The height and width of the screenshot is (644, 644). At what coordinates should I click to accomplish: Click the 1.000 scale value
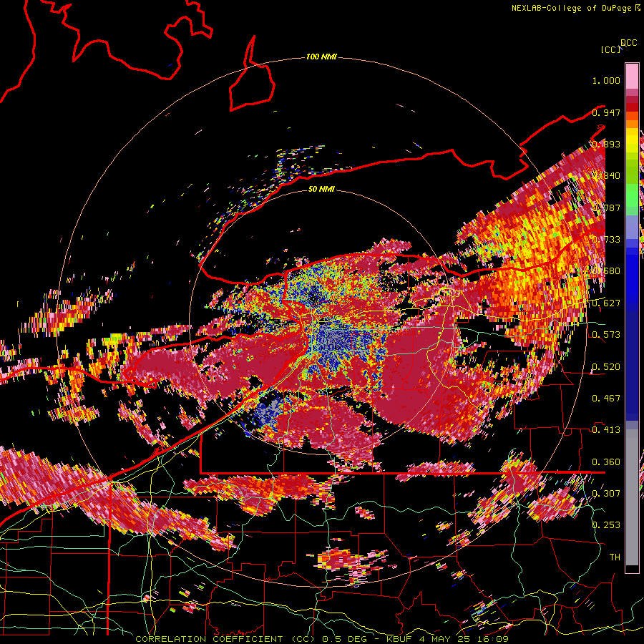point(606,80)
